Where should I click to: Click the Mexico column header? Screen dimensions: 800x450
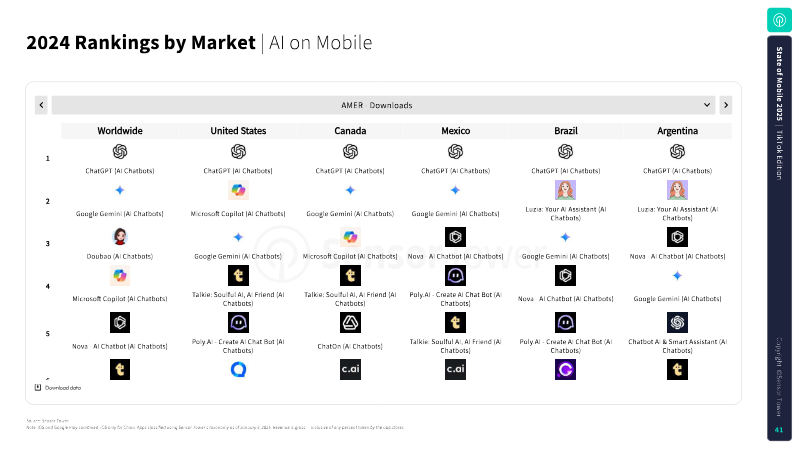455,131
